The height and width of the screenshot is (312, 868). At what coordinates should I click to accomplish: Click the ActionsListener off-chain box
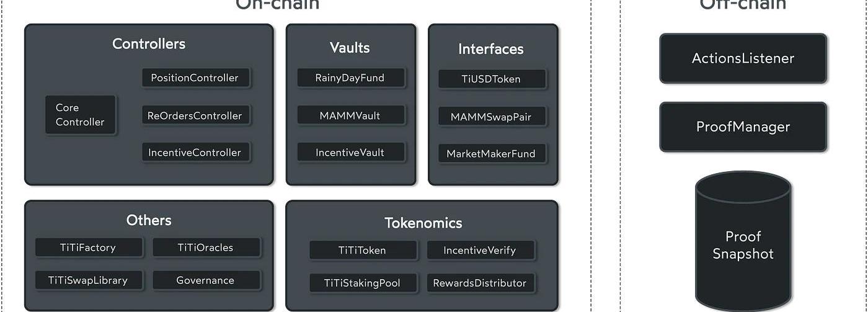743,58
